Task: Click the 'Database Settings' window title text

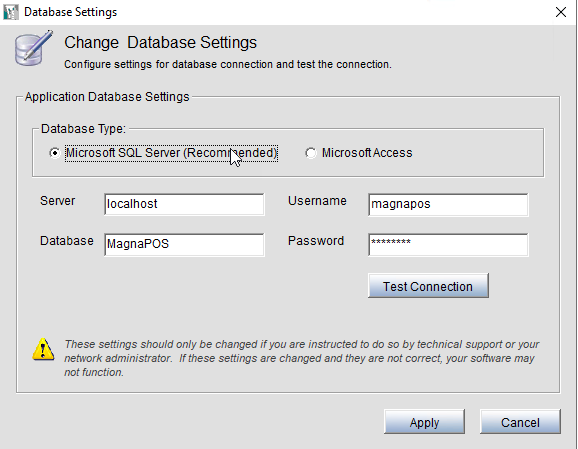Action: 70,12
